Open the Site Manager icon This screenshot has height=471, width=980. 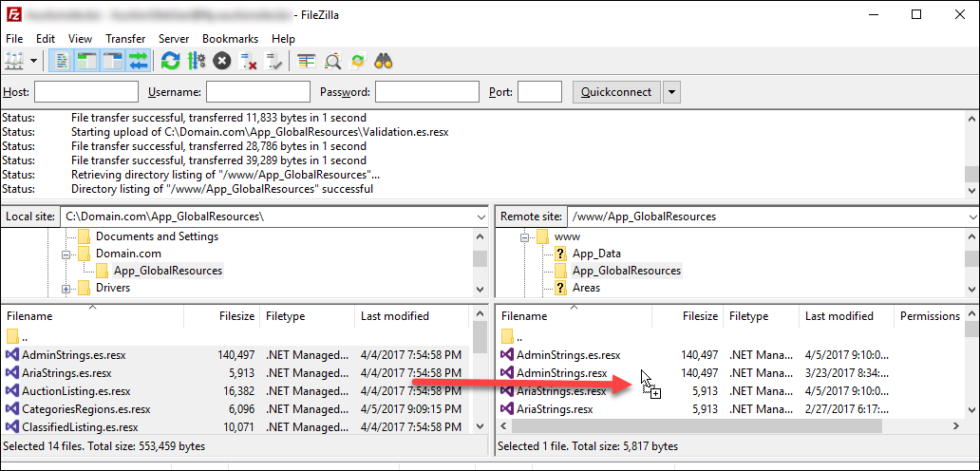coord(13,61)
